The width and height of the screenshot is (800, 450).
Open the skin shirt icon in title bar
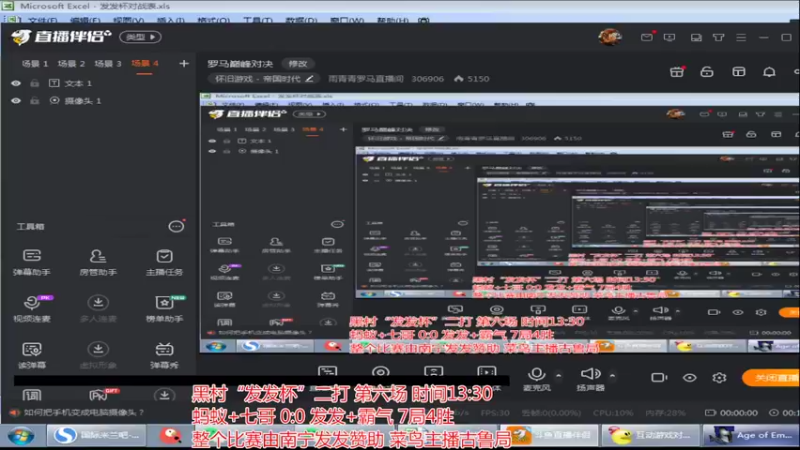tap(718, 37)
